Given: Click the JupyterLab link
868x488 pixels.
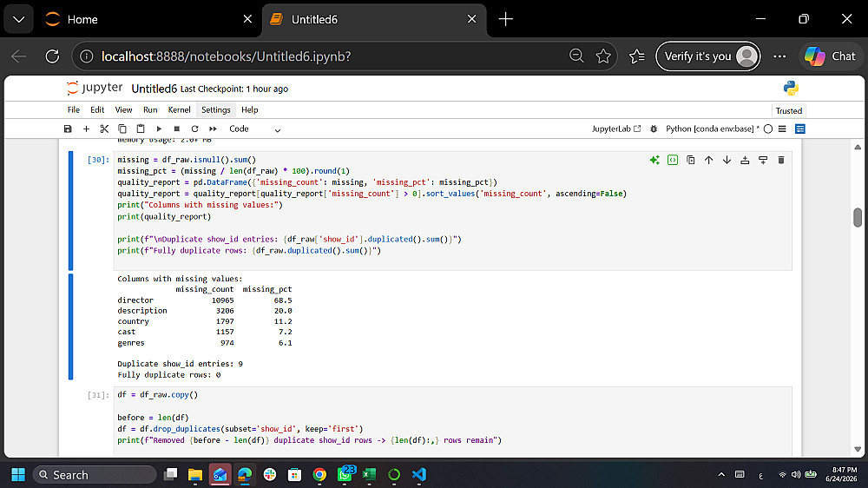Looking at the screenshot, I should [616, 129].
